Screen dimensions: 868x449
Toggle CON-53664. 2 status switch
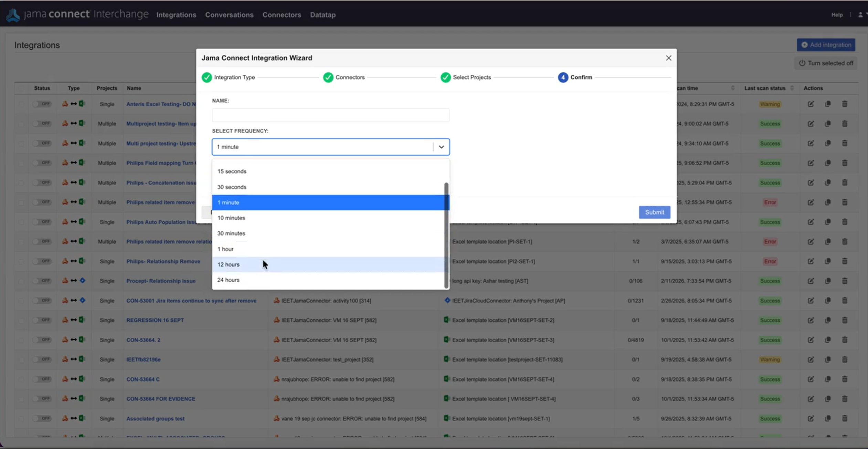tap(42, 340)
